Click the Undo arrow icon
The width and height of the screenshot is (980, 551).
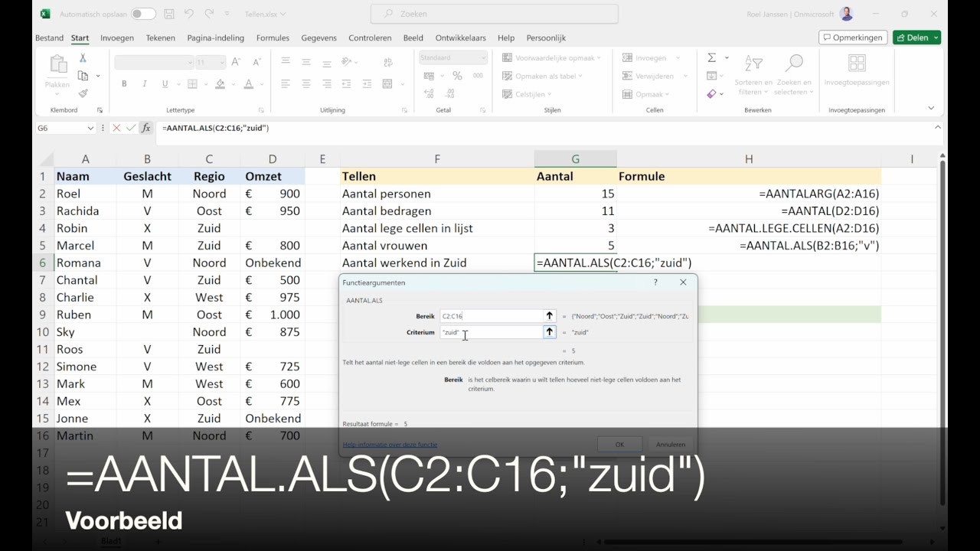[189, 14]
